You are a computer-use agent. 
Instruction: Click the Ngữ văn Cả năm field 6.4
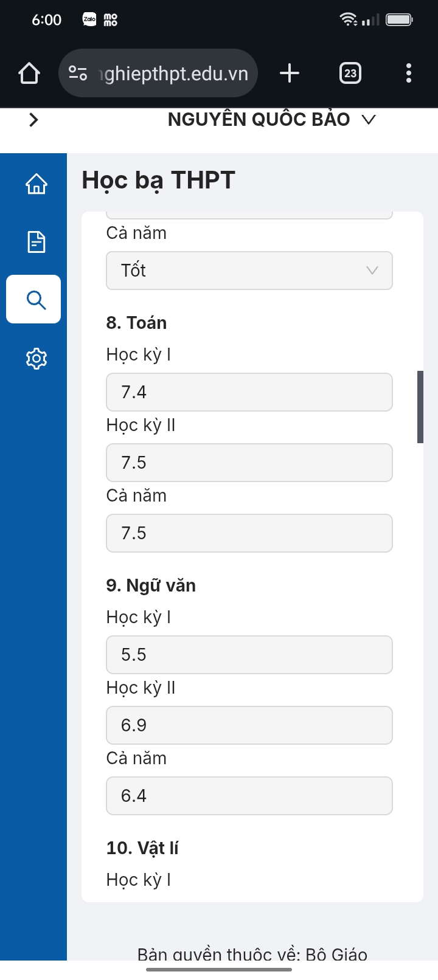click(x=249, y=796)
